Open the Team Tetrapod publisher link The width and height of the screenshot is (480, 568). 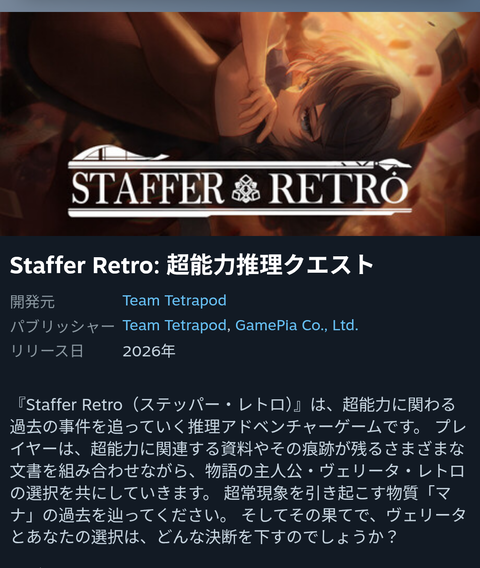[175, 325]
